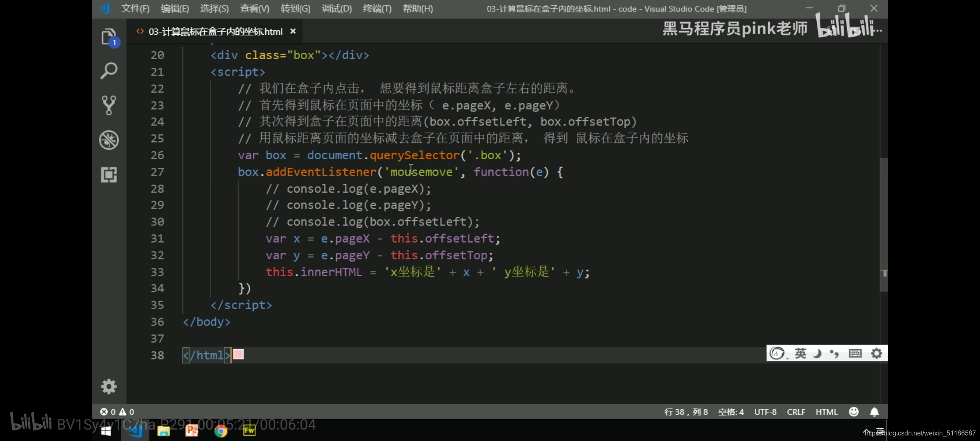This screenshot has width=980, height=441.
Task: Open the 终端(T) menu
Action: tap(377, 9)
